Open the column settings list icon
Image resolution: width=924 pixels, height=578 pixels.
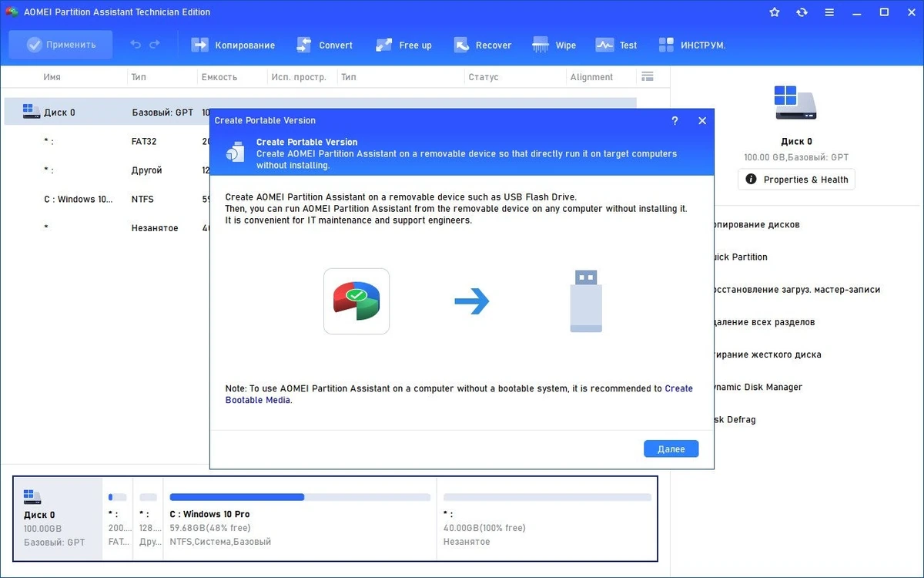(647, 76)
